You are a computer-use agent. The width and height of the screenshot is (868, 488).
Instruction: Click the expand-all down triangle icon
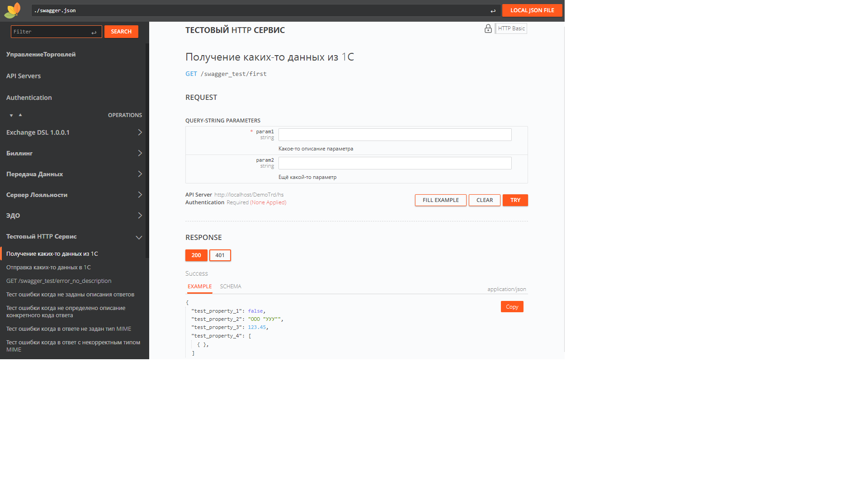[11, 116]
